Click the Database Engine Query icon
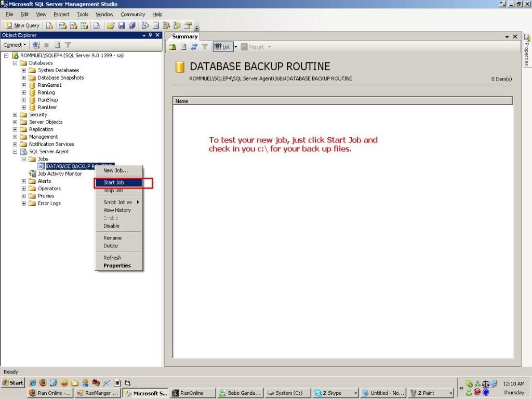The image size is (532, 399). pyautogui.click(x=49, y=25)
